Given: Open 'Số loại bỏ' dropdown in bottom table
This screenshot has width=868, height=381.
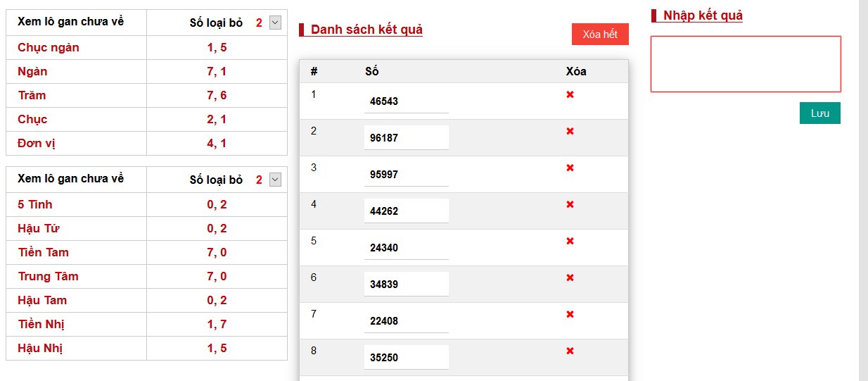Looking at the screenshot, I should (275, 180).
